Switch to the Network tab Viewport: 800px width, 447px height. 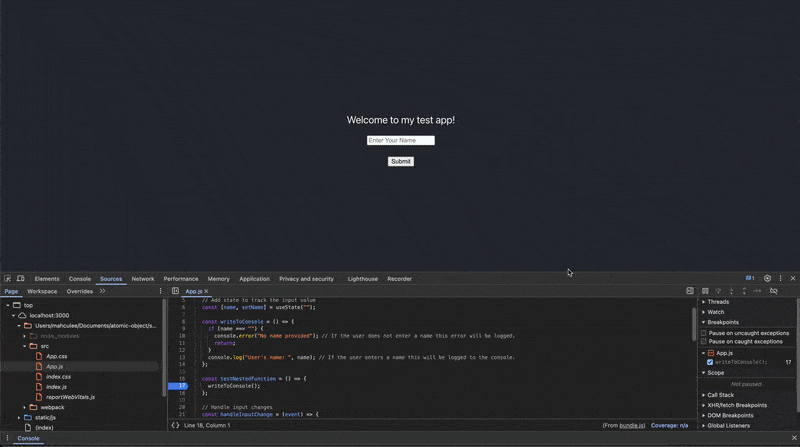point(142,279)
